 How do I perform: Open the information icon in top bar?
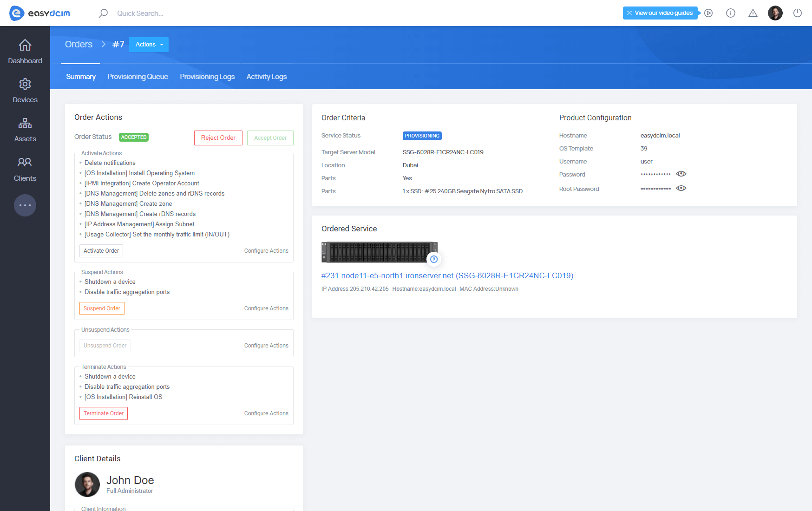pos(731,13)
